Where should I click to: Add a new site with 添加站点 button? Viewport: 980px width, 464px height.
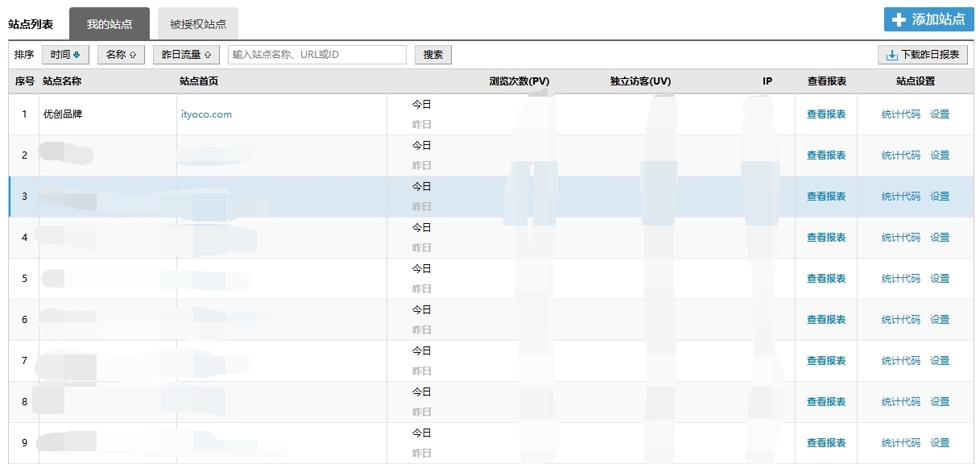[x=928, y=20]
